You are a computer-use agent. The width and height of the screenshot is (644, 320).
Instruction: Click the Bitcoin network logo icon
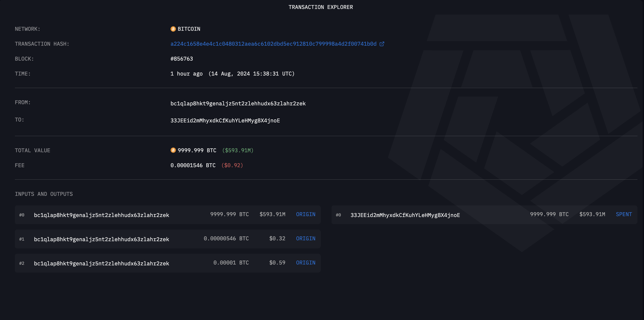tap(173, 29)
